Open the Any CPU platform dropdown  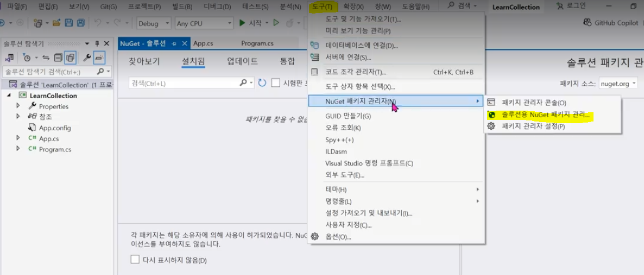[x=204, y=23]
